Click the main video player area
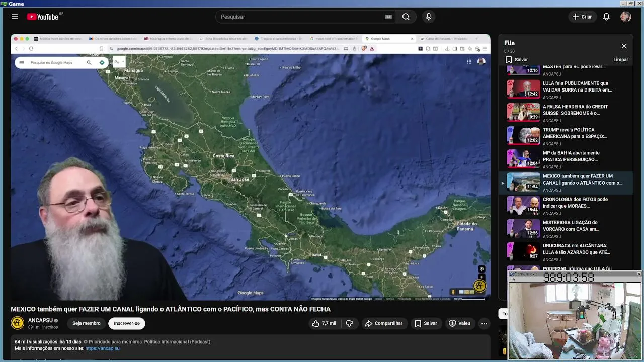The image size is (644, 362). click(251, 167)
